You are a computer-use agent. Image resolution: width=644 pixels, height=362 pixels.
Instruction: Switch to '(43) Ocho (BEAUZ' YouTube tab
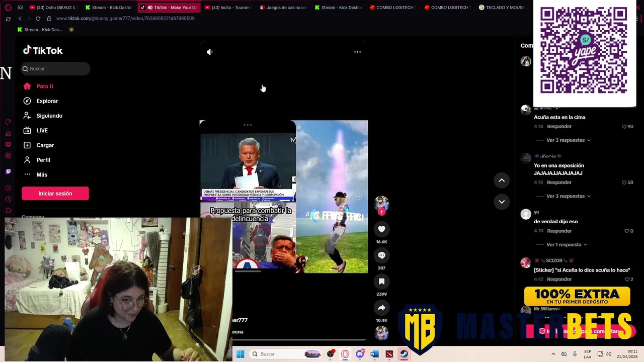pos(53,8)
